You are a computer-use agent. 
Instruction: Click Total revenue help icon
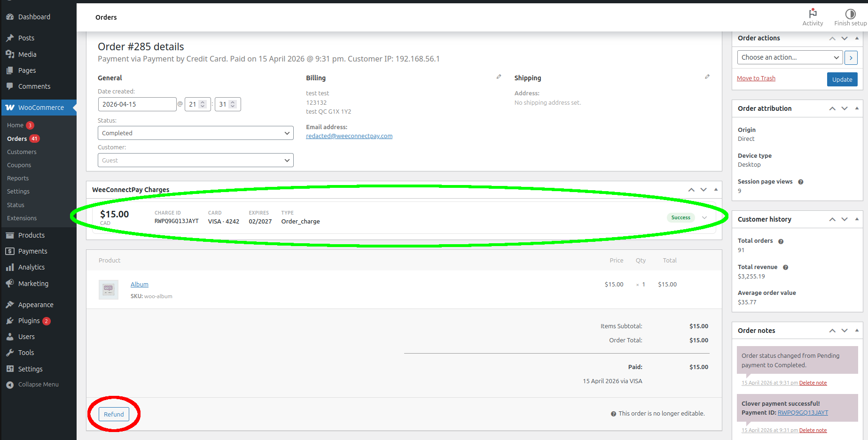(x=786, y=268)
